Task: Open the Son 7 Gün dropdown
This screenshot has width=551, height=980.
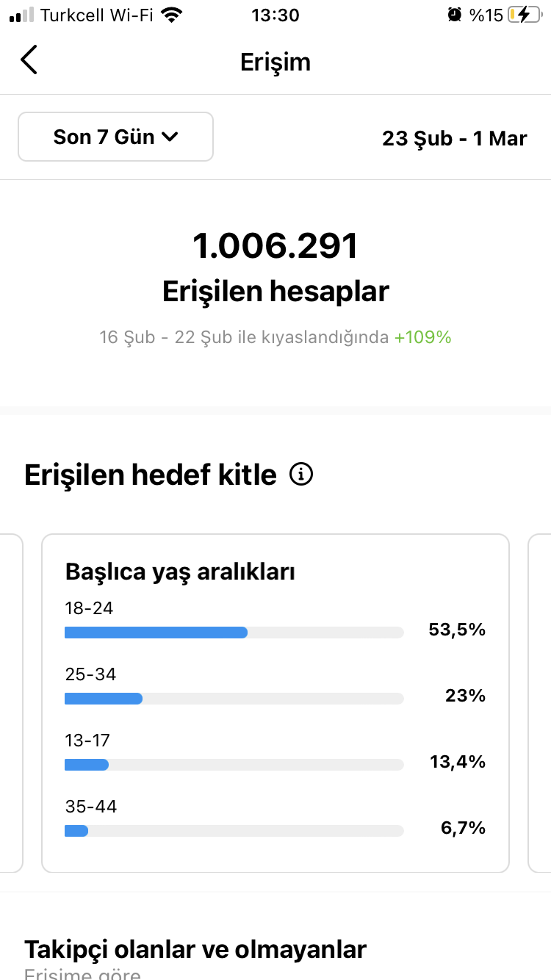Action: coord(115,137)
